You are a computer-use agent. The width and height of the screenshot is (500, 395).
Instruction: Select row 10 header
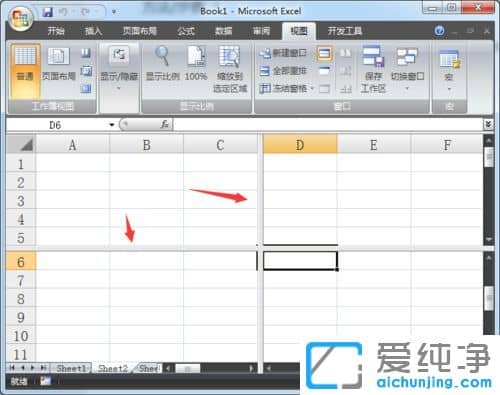pos(21,336)
